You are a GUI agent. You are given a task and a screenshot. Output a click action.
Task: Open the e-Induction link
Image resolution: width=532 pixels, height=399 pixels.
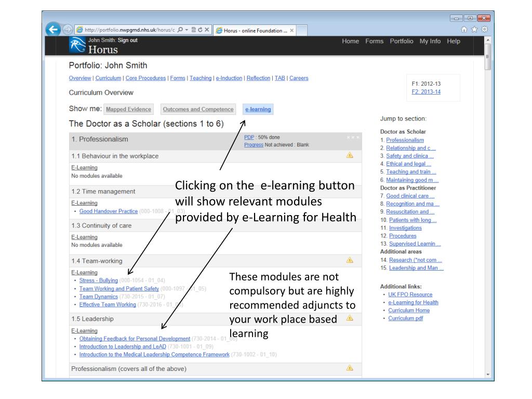229,78
